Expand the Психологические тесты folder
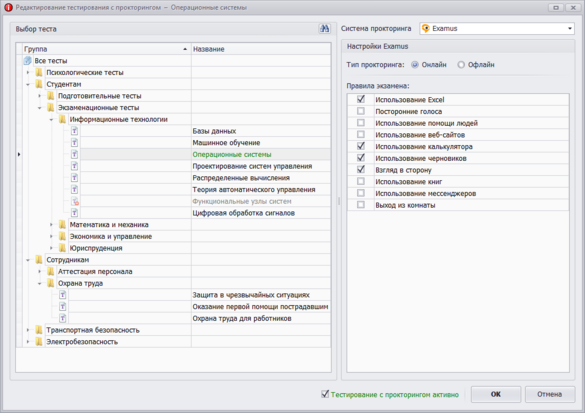585x413 pixels. point(28,72)
